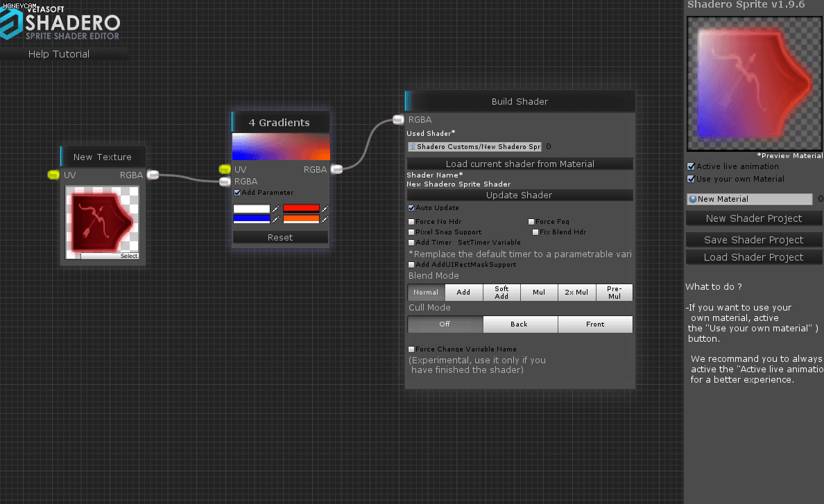Screen dimensions: 824x504
Task: Select the Pre-Mul blend mode
Action: click(615, 293)
